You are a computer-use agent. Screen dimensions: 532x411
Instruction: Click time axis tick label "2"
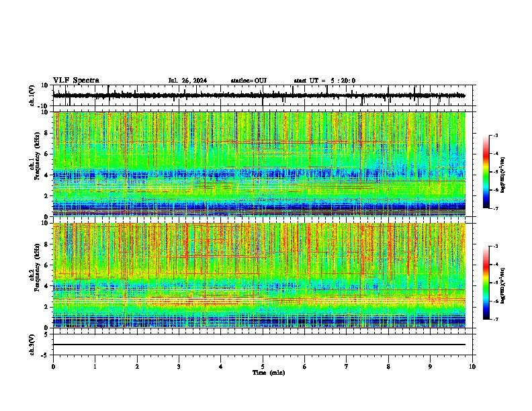[137, 367]
